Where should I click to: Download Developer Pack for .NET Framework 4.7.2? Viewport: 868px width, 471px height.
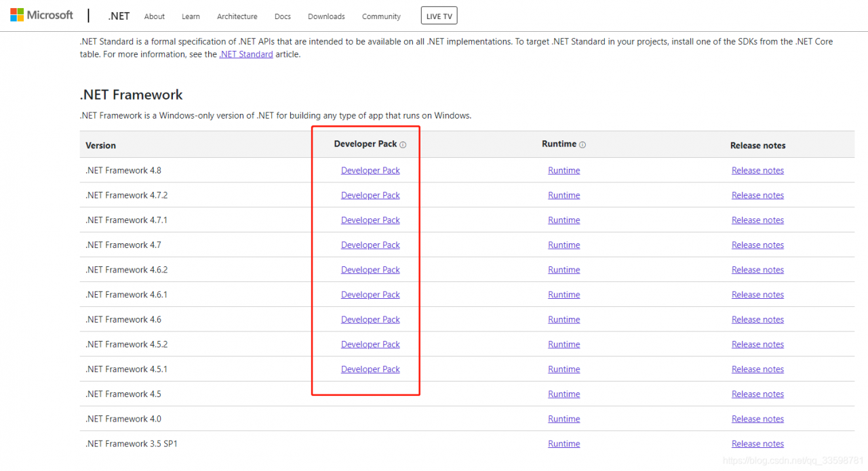[x=370, y=195]
